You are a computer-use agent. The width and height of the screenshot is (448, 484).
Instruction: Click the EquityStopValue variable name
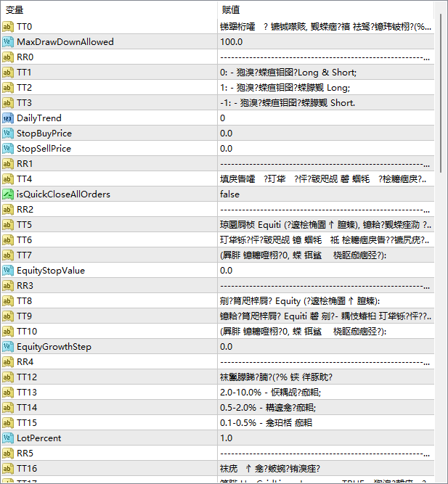click(x=51, y=271)
